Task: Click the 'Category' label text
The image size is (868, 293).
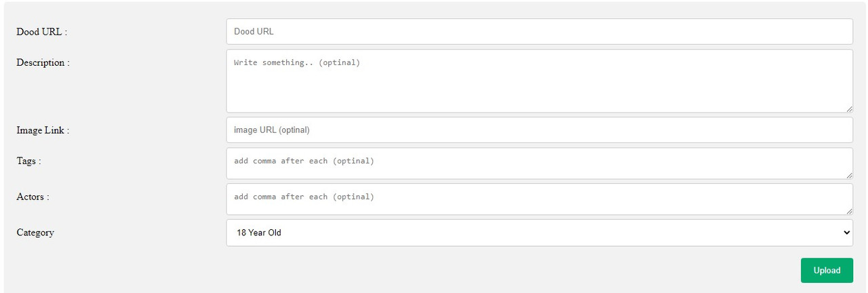Action: click(x=35, y=232)
